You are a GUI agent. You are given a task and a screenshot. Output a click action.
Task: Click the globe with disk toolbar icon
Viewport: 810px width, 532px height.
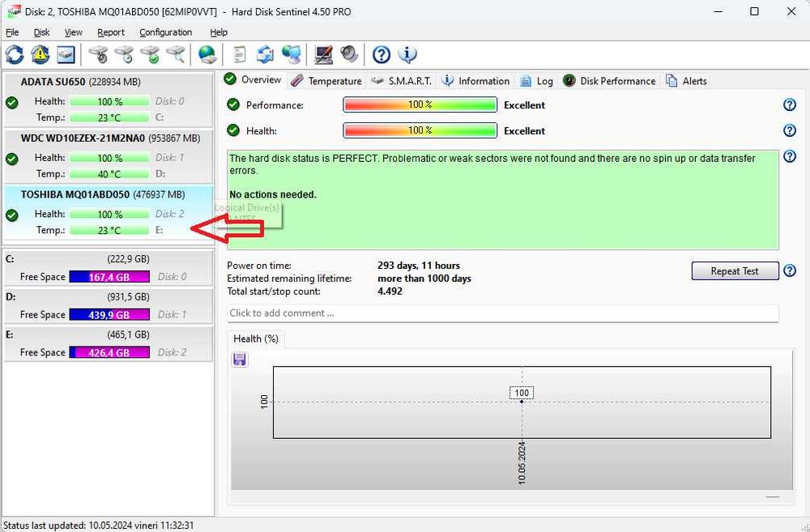click(207, 54)
